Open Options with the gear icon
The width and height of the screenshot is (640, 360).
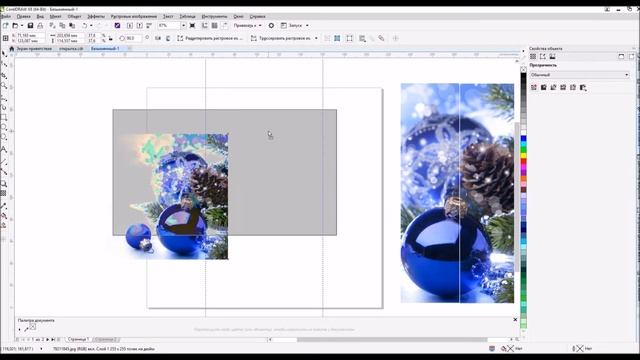pyautogui.click(x=271, y=25)
